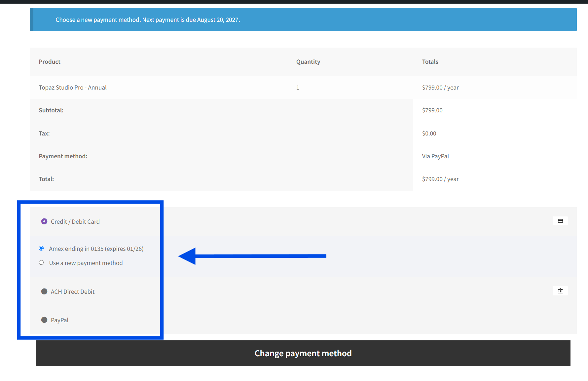The width and height of the screenshot is (588, 381).
Task: Click the Payment method: row label
Action: (x=63, y=156)
